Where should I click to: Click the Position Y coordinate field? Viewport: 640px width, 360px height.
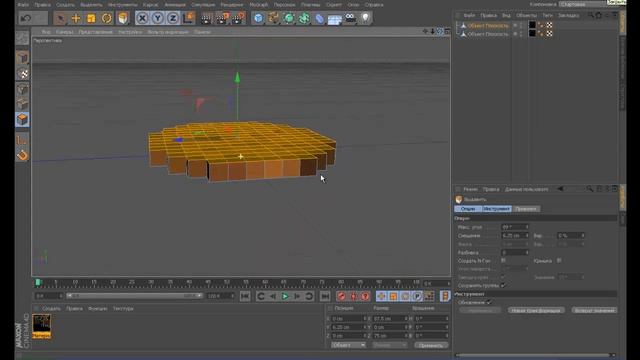click(348, 327)
